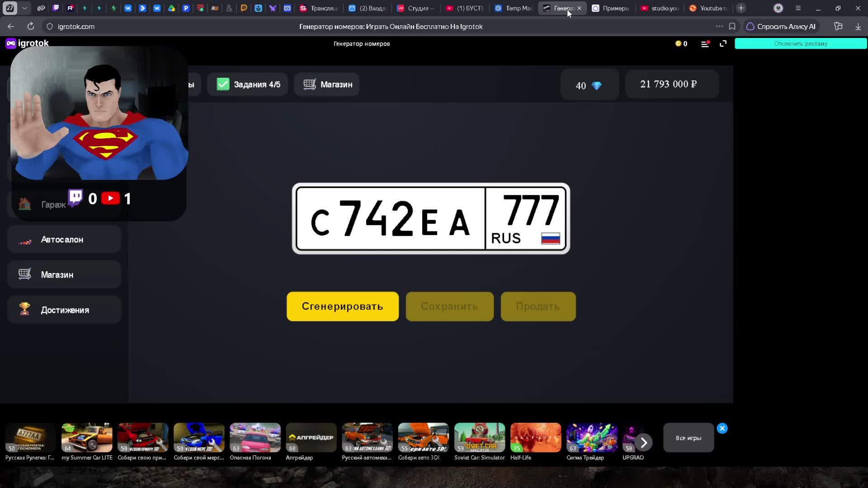Viewport: 868px width, 488px height.
Task: Click the diamonds counter showing 40
Action: coord(590,85)
